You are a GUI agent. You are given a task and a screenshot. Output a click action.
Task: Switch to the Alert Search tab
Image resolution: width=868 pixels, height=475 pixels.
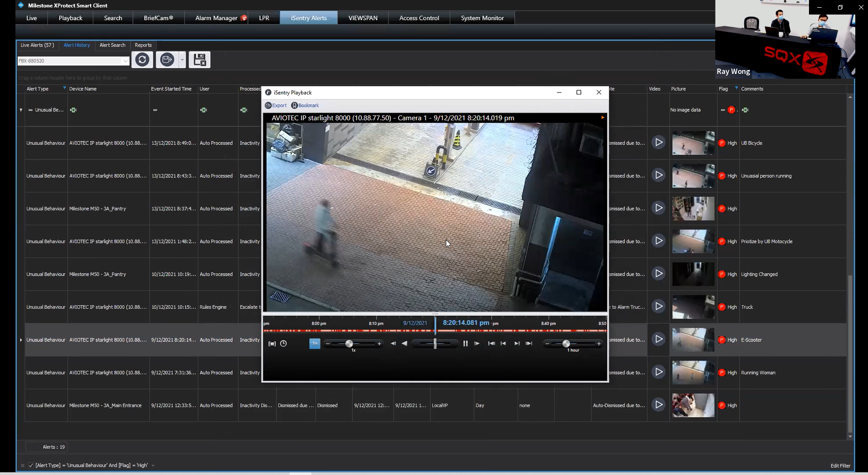[112, 45]
